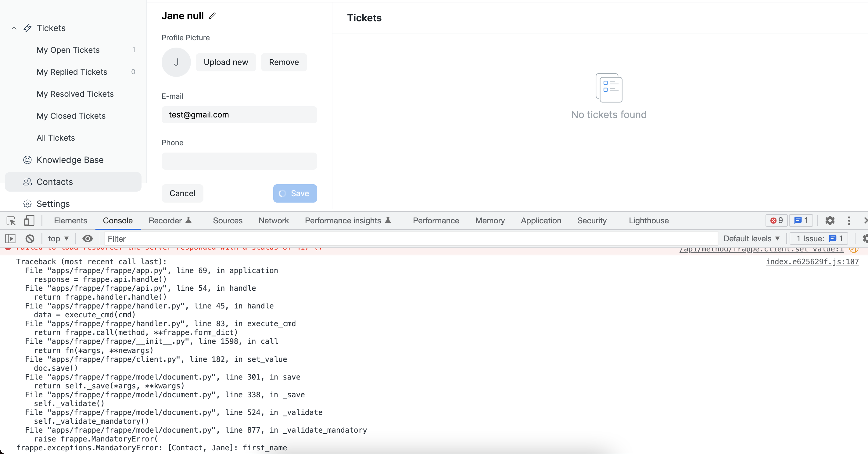
Task: Click the Tickets ticket icon in sidebar
Action: click(x=28, y=28)
